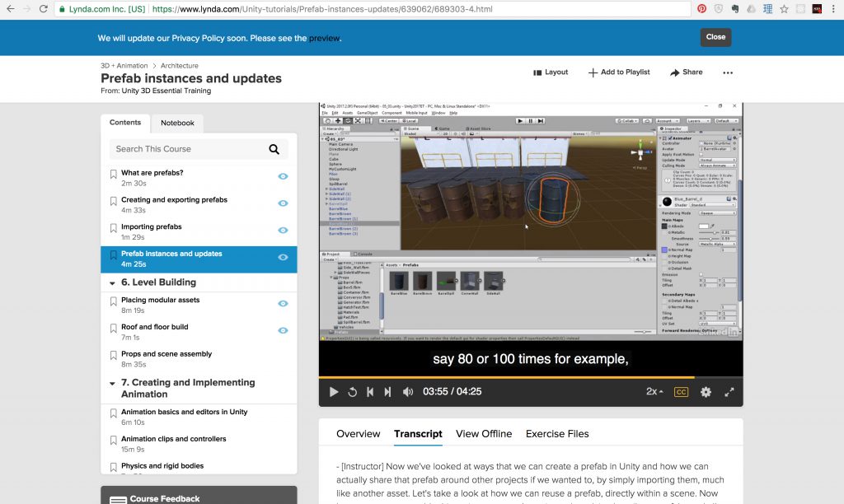Open the Chrome three-dot menu
844x504 pixels.
pos(834,8)
